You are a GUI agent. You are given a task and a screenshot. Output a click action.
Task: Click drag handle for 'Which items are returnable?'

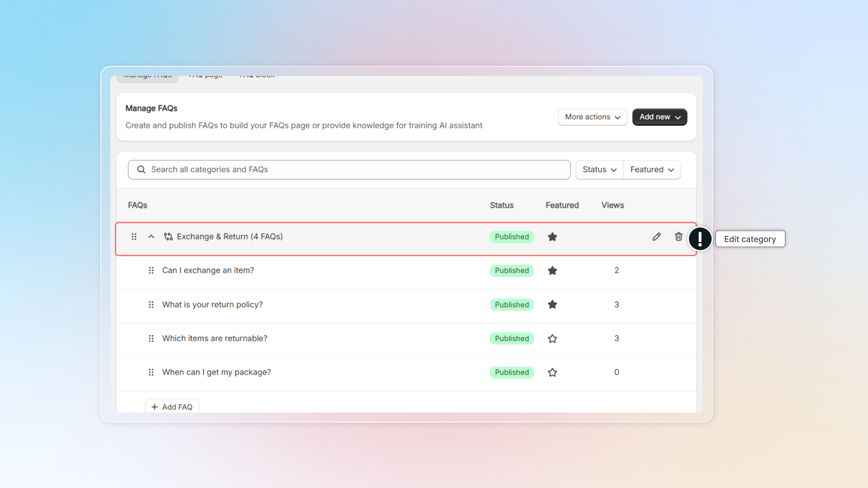(151, 338)
